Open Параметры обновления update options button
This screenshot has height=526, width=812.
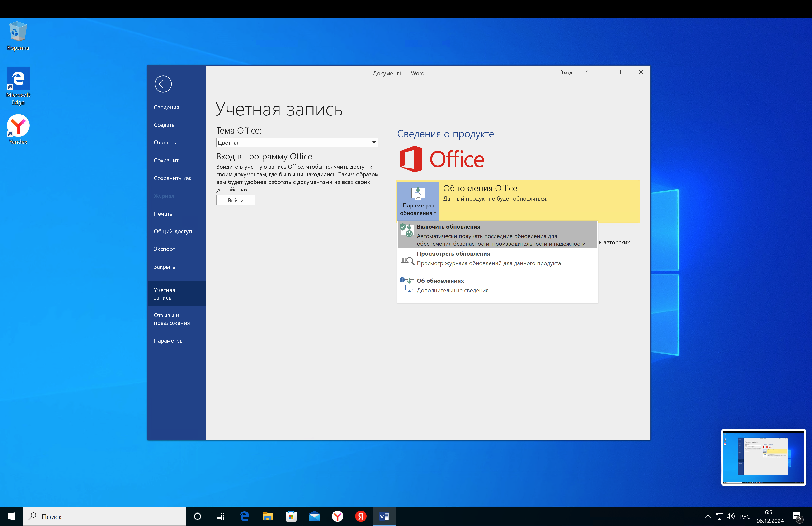[x=418, y=201]
